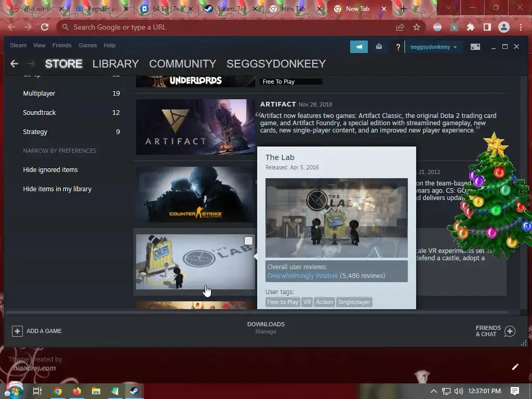Open Steam notifications envelope icon
The width and height of the screenshot is (532, 399).
click(x=379, y=47)
